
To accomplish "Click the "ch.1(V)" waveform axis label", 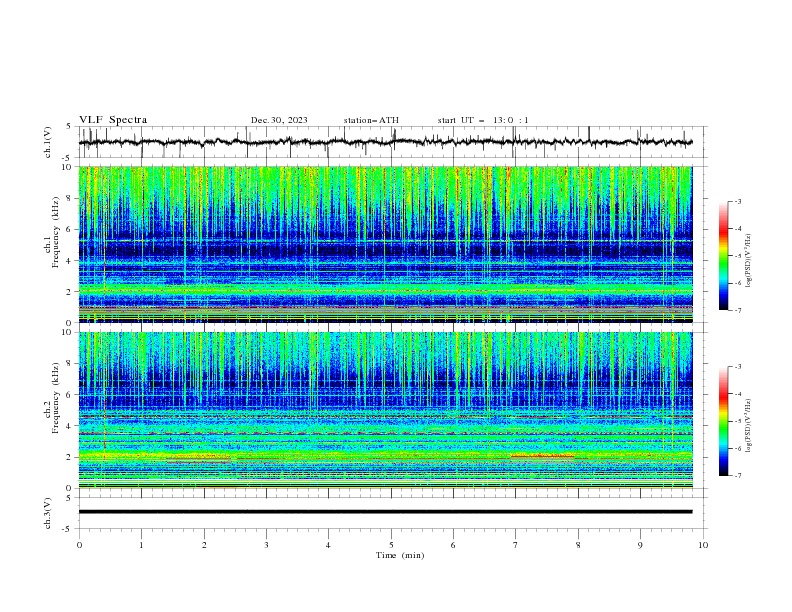I will point(48,142).
